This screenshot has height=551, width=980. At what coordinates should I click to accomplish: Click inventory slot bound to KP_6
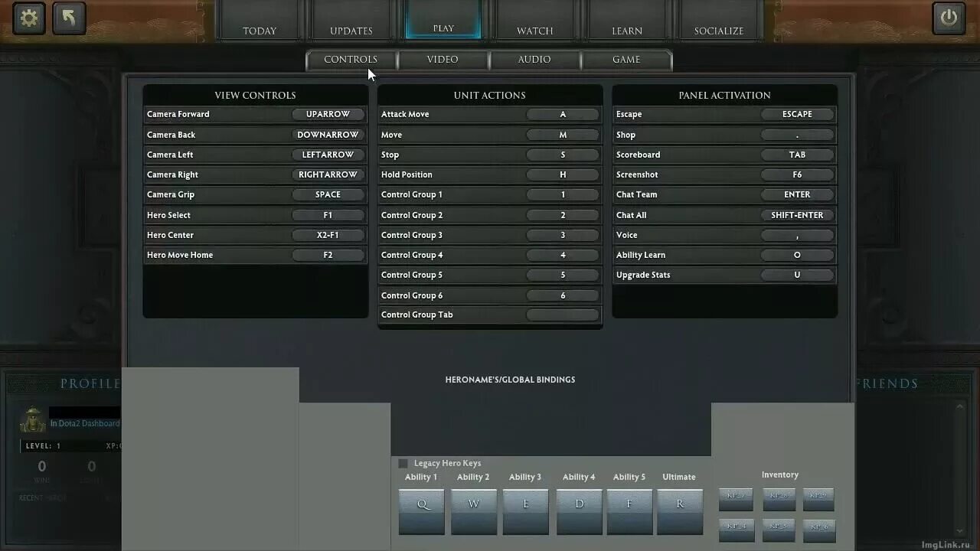tap(818, 530)
